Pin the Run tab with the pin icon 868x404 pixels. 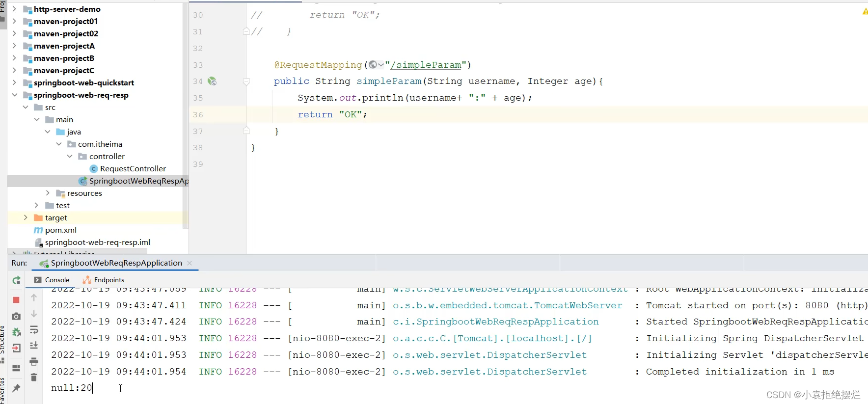16,388
